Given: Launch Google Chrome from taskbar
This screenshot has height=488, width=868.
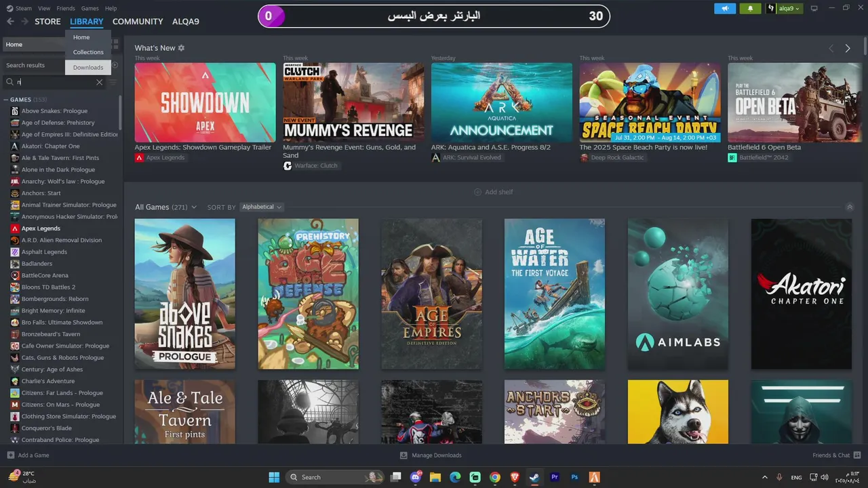Looking at the screenshot, I should point(495,477).
